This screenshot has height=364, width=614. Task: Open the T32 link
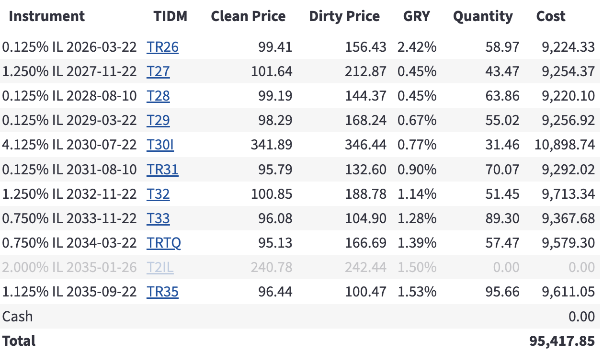click(158, 194)
